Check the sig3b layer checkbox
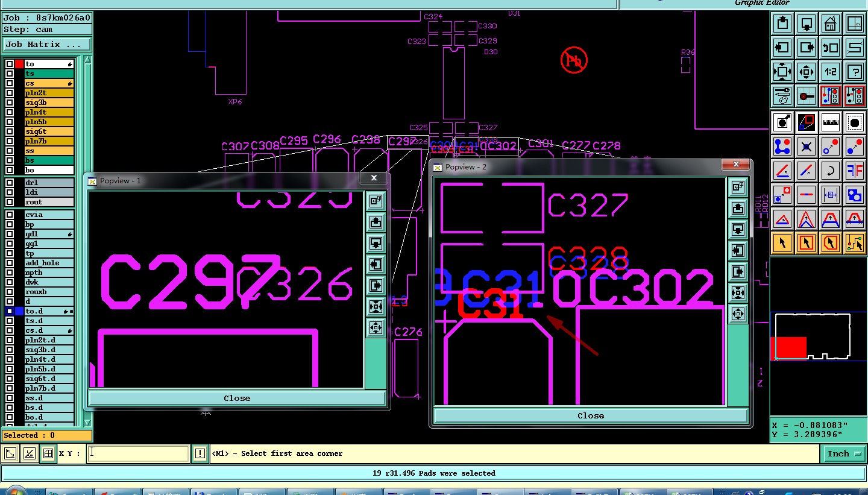This screenshot has height=495, width=868. coord(10,102)
